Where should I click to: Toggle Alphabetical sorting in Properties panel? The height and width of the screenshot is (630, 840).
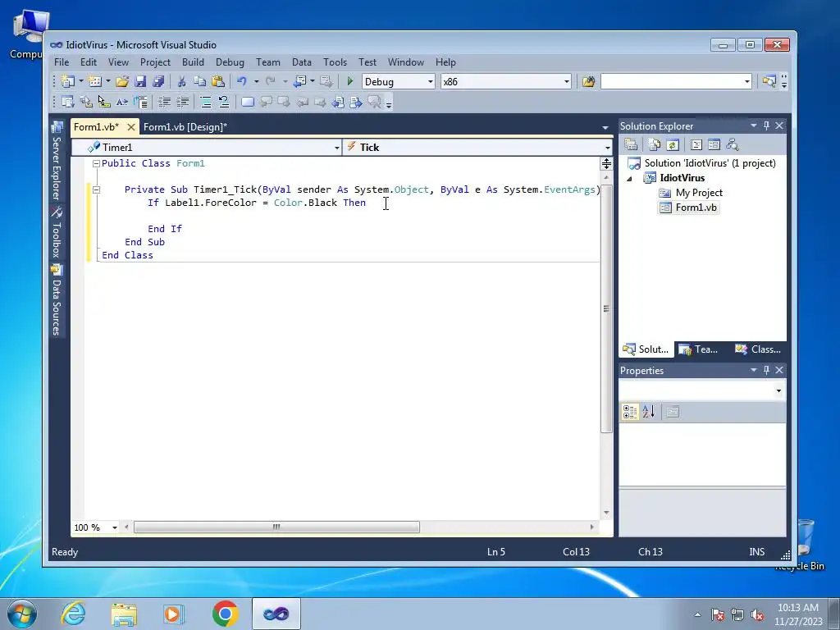click(649, 412)
